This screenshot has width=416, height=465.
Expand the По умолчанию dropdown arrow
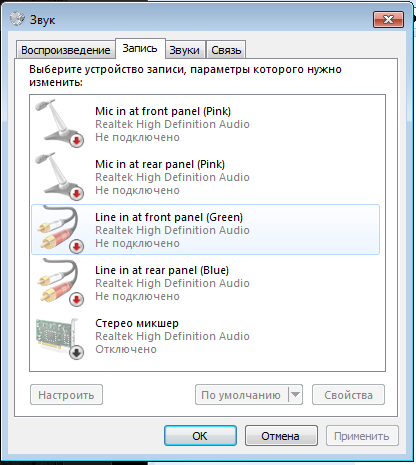point(295,395)
